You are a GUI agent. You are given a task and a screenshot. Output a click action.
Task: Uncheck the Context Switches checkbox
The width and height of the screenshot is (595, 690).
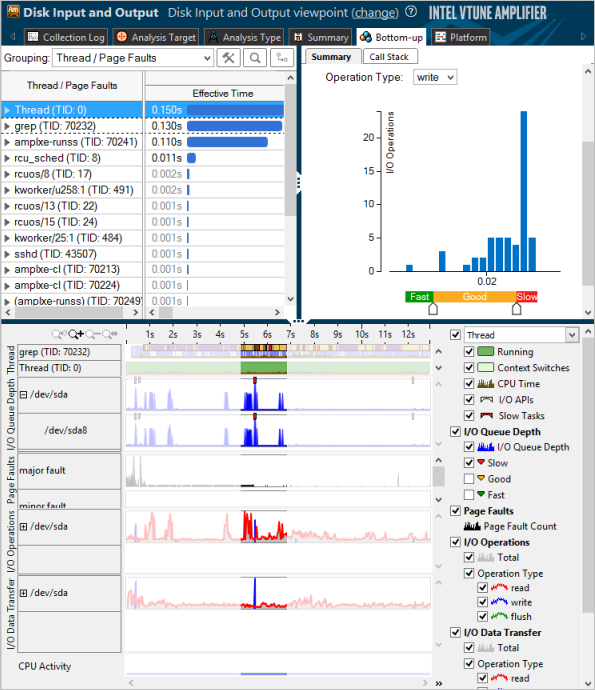pos(469,367)
